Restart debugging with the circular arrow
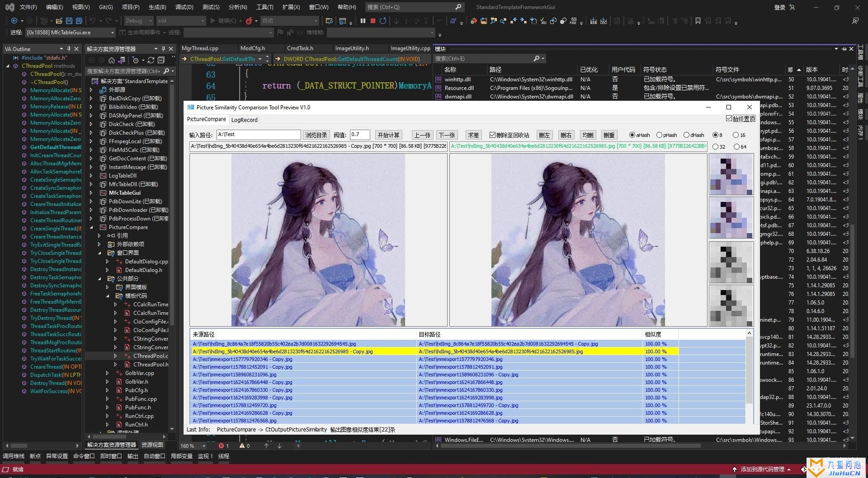868x478 pixels. 383,21
